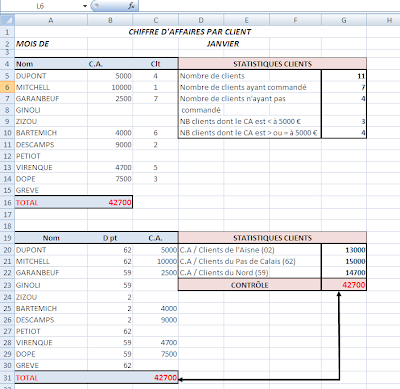Click the D pt header in row 19

[110, 238]
